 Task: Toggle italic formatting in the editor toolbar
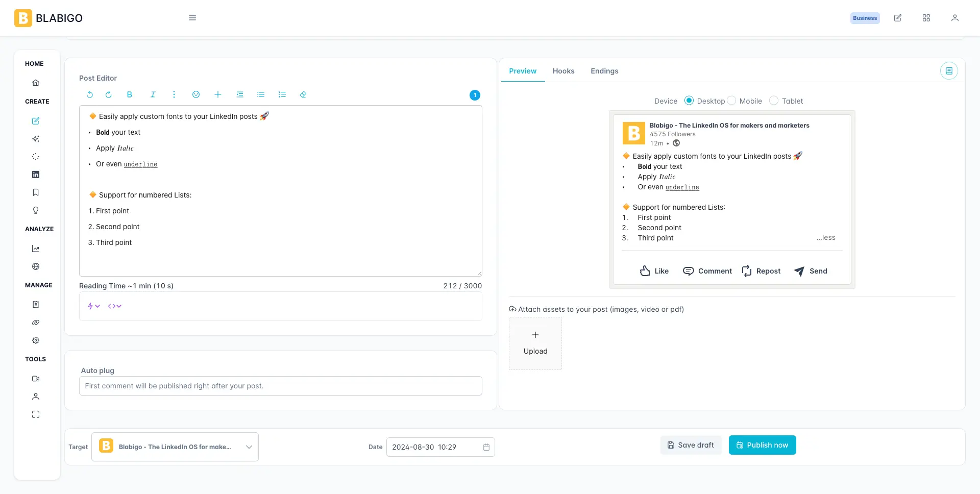coord(153,94)
